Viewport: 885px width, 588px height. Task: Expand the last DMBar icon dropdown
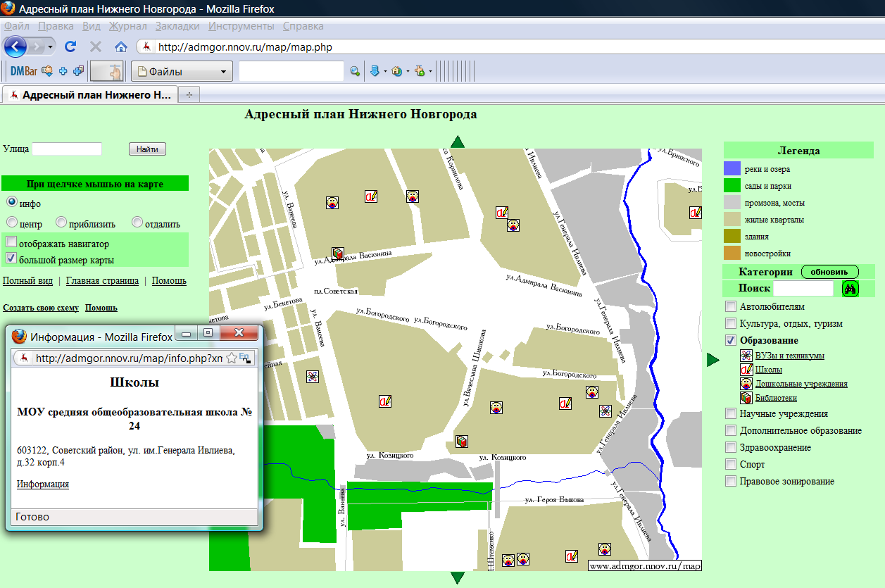coord(430,71)
